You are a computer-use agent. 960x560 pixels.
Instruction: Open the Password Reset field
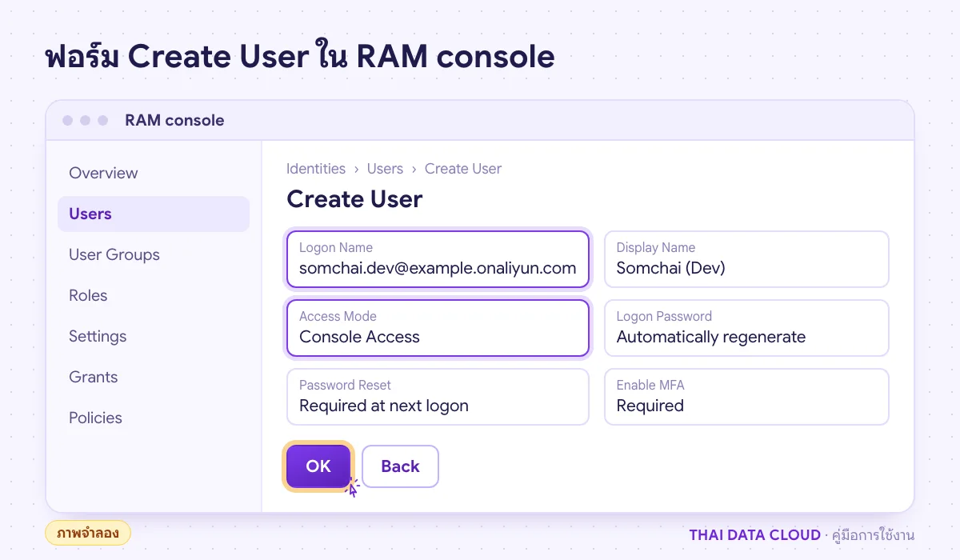pos(438,397)
